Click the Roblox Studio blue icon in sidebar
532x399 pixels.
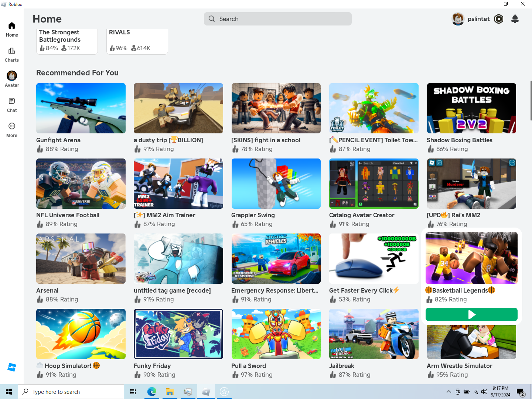(12, 367)
